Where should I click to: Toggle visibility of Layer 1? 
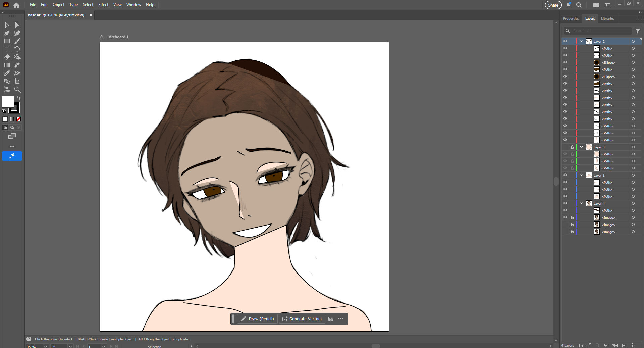[565, 175]
